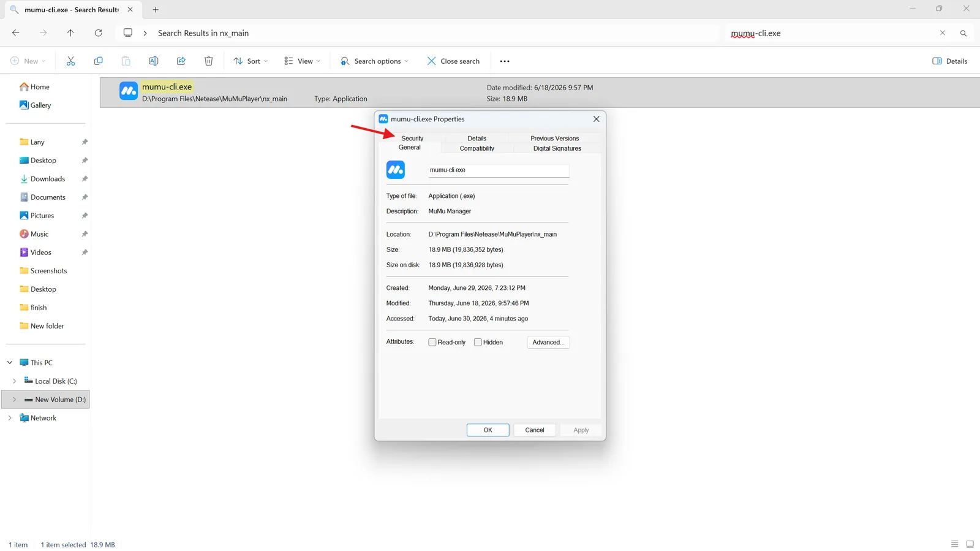
Task: Click the Share icon in toolbar
Action: click(181, 61)
